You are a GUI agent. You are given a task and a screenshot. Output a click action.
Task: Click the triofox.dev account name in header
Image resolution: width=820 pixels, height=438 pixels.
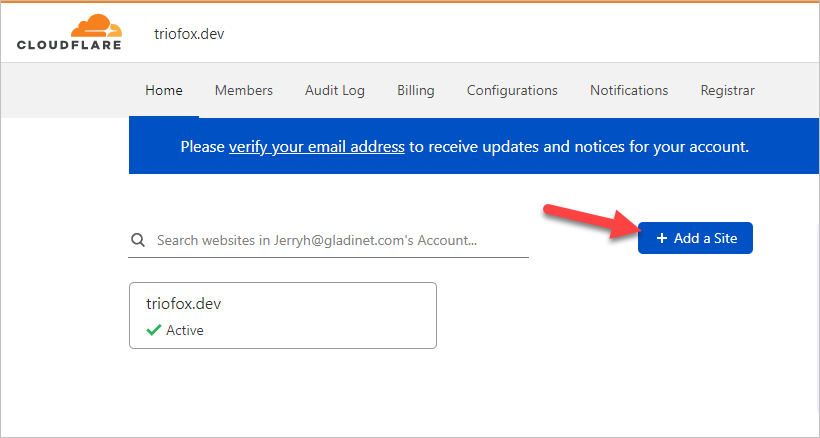pos(189,34)
